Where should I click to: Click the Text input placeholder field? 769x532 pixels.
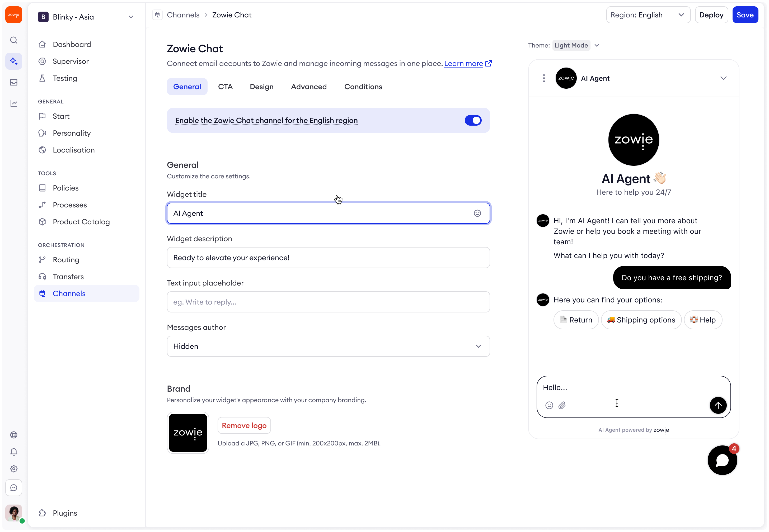(x=328, y=302)
